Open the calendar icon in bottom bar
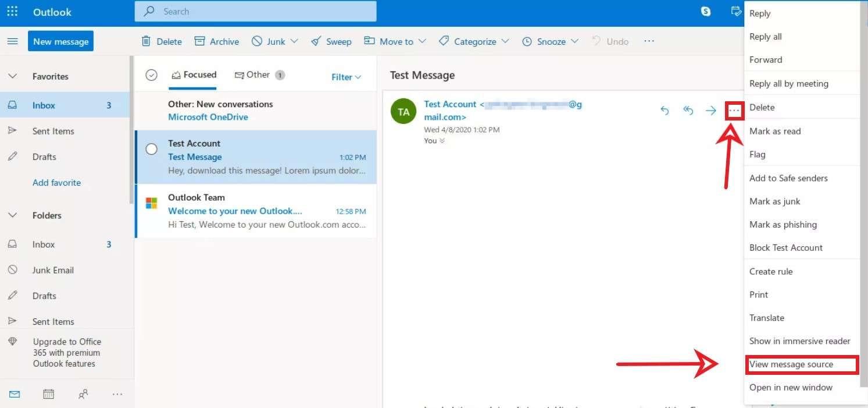Image resolution: width=868 pixels, height=408 pixels. (49, 394)
